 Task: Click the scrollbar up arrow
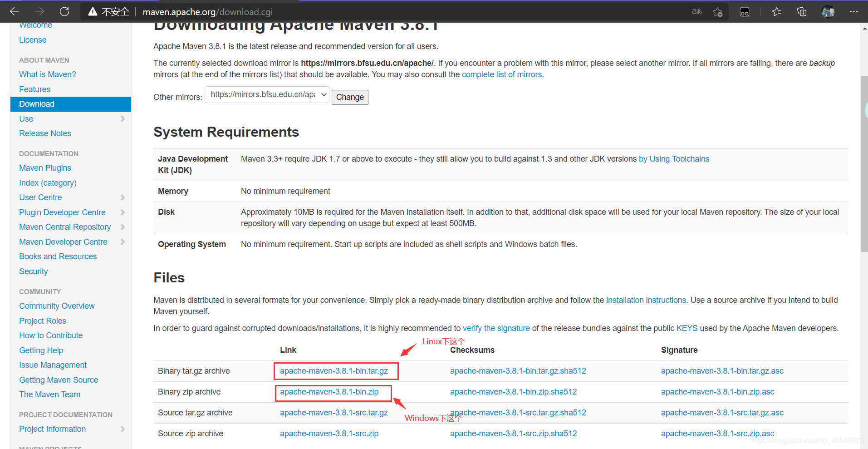(864, 28)
